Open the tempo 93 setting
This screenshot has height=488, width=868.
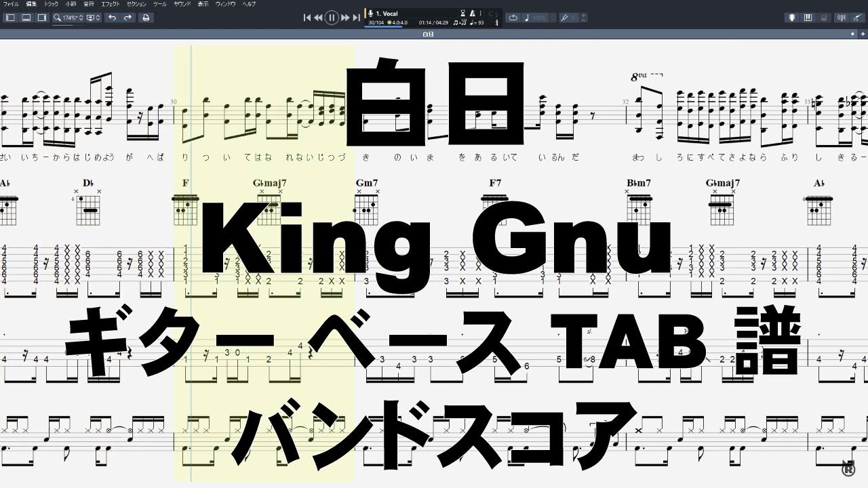click(x=477, y=23)
